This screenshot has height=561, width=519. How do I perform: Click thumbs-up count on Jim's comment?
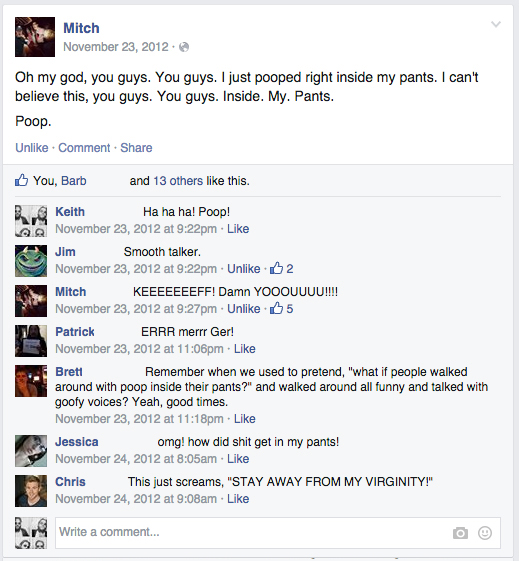click(x=281, y=268)
